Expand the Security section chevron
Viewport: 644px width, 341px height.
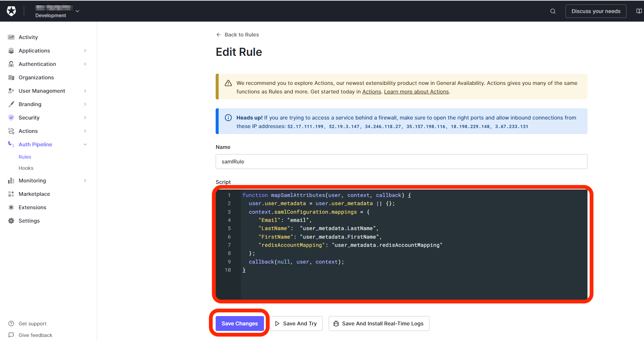(x=85, y=118)
